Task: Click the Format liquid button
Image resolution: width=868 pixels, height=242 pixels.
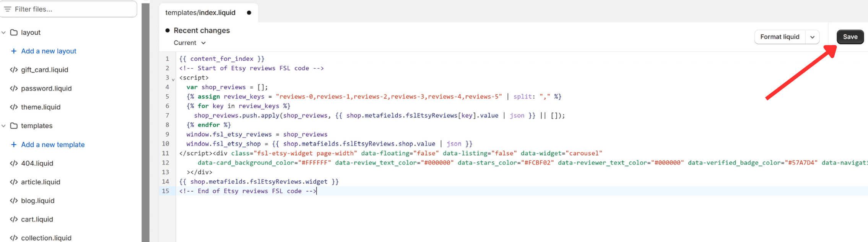Action: click(x=780, y=37)
